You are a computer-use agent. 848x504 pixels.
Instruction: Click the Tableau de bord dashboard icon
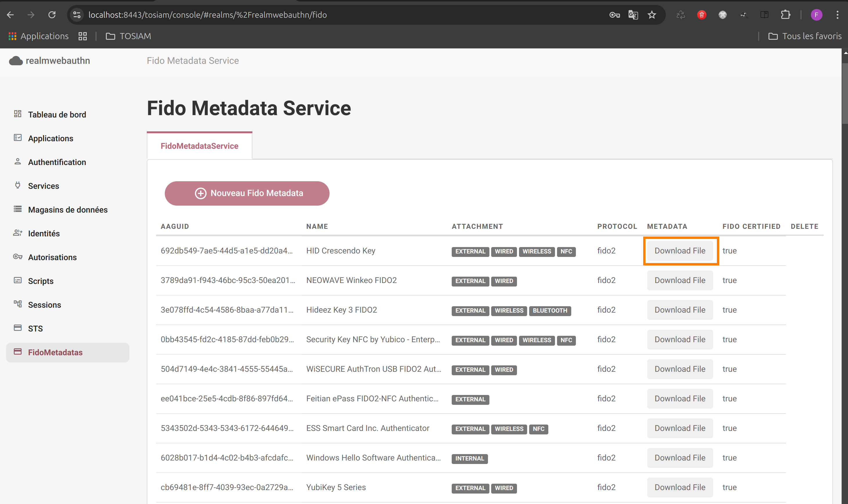(18, 114)
